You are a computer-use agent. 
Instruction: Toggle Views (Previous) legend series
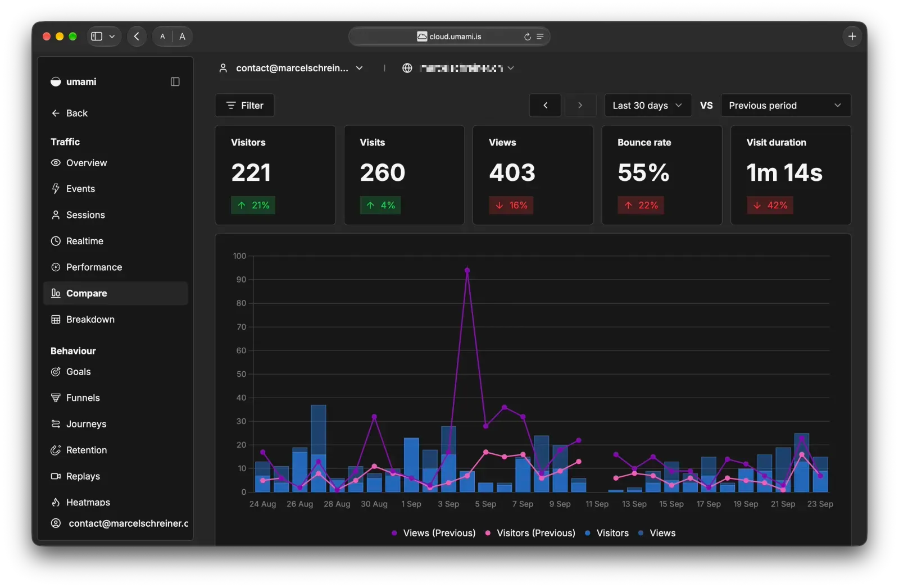pyautogui.click(x=433, y=533)
